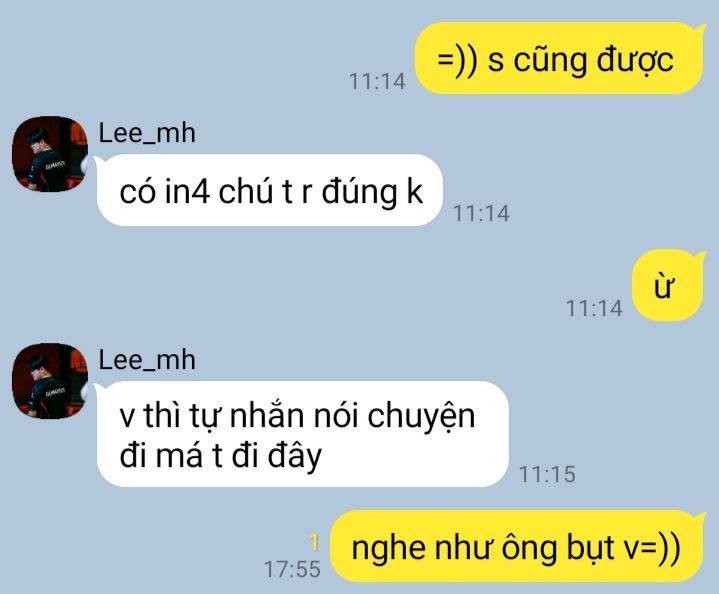Tap the 'in4' word in white bubble

[x=188, y=191]
